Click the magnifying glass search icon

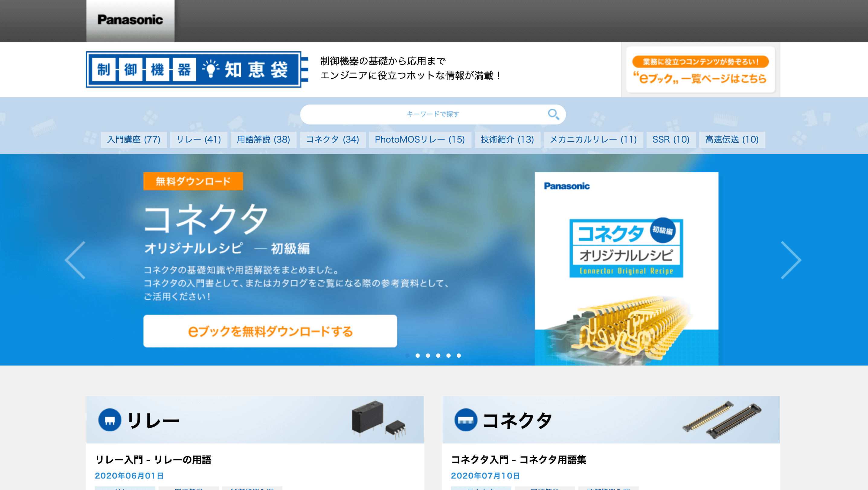pyautogui.click(x=553, y=114)
